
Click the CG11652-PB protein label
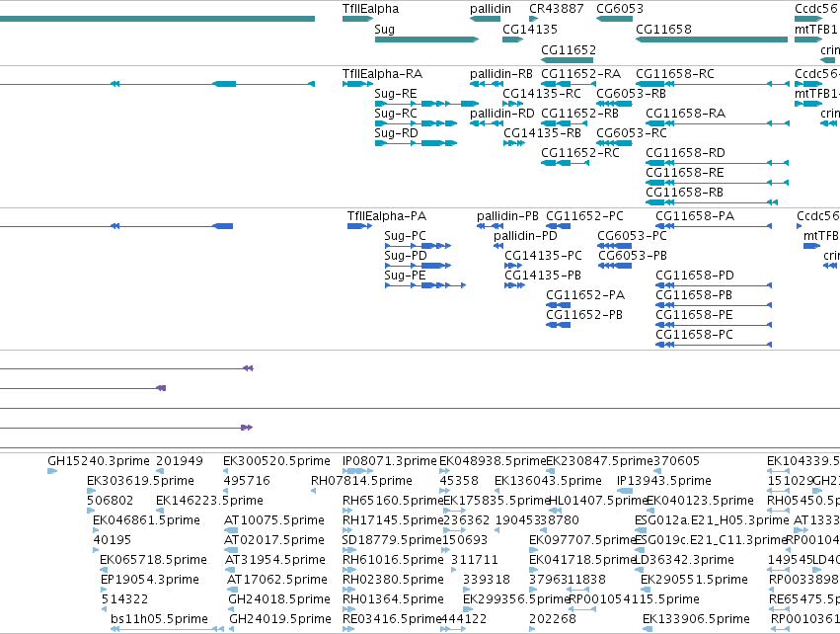tap(584, 315)
